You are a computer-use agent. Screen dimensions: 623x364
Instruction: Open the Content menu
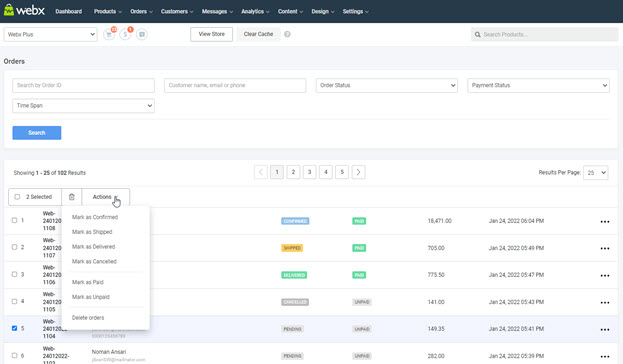coord(290,12)
